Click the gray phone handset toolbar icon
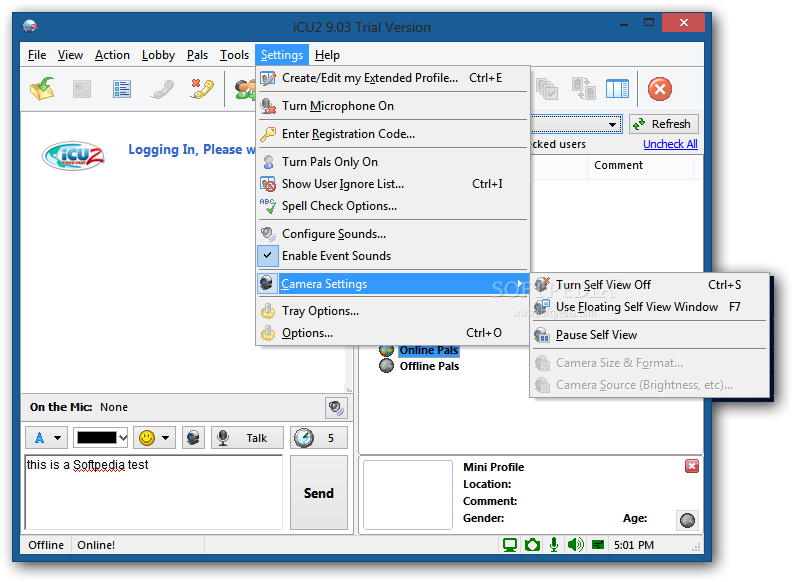 tap(162, 89)
